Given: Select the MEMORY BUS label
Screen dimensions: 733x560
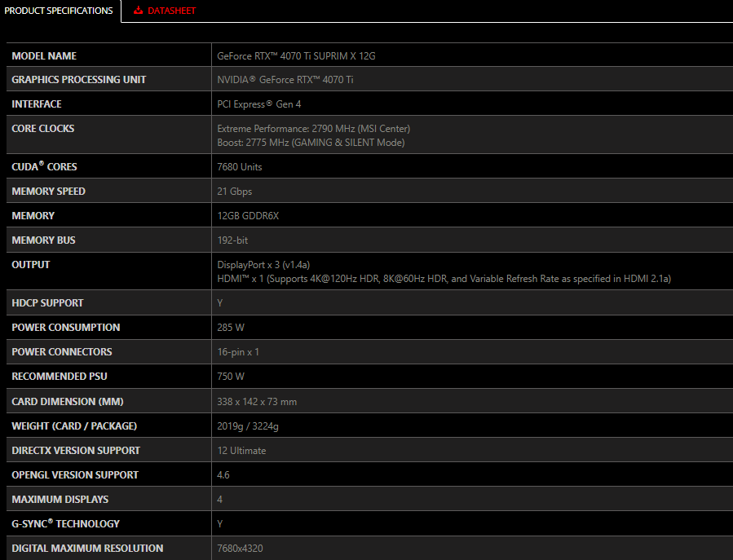Looking at the screenshot, I should pyautogui.click(x=43, y=240).
